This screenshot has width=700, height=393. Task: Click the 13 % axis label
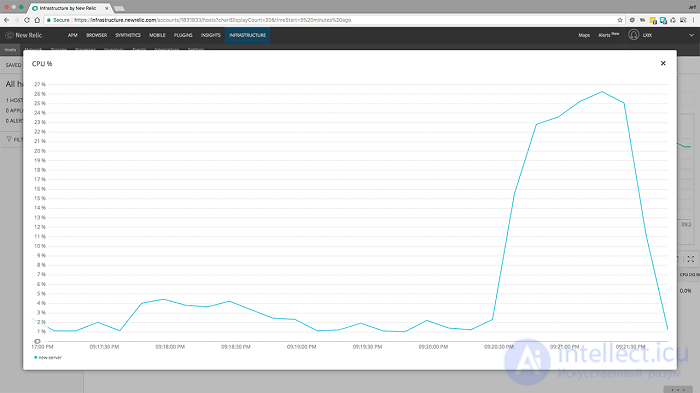click(x=40, y=217)
